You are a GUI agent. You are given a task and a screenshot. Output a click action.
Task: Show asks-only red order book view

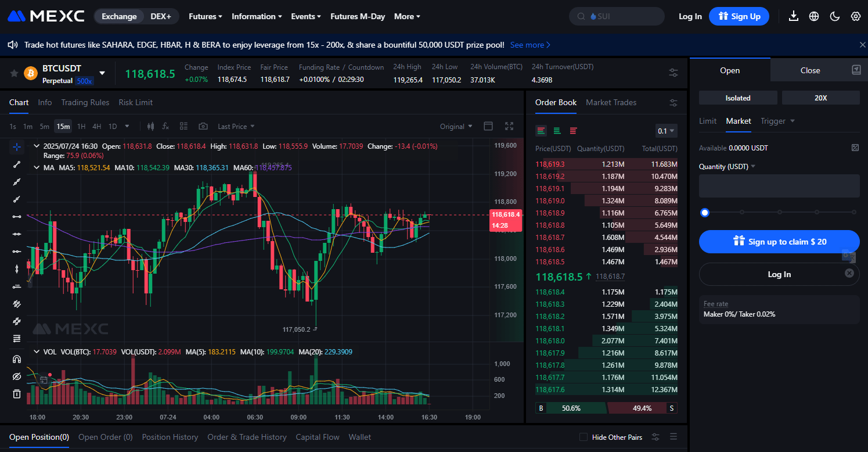click(x=574, y=131)
